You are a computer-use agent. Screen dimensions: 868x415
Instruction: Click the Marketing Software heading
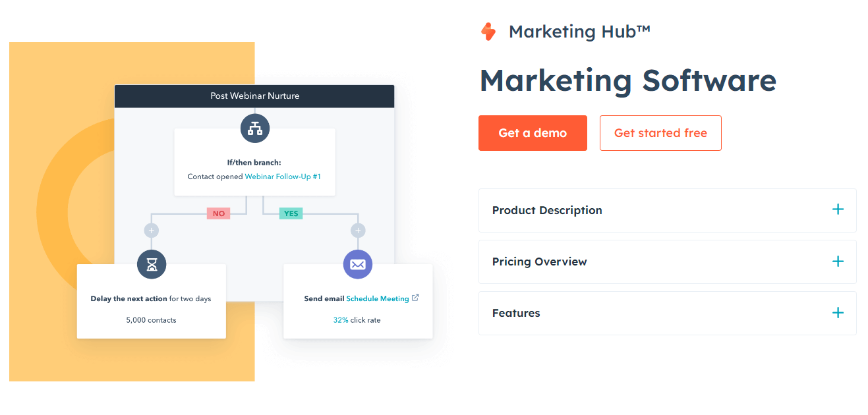[627, 80]
